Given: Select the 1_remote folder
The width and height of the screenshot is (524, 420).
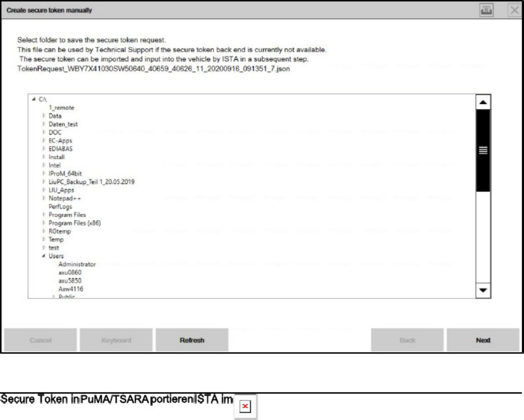Looking at the screenshot, I should point(62,108).
